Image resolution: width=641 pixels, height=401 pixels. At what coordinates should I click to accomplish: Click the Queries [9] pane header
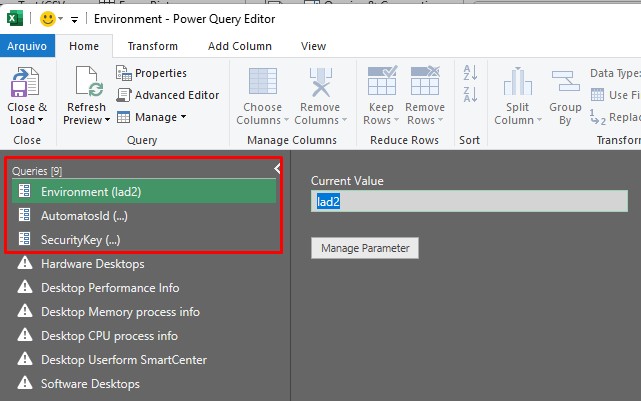(x=37, y=171)
